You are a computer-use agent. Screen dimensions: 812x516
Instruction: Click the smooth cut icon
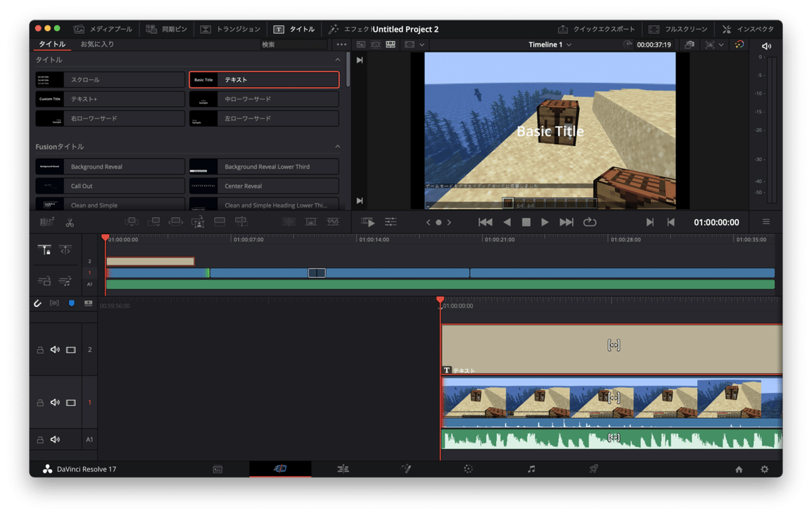333,222
